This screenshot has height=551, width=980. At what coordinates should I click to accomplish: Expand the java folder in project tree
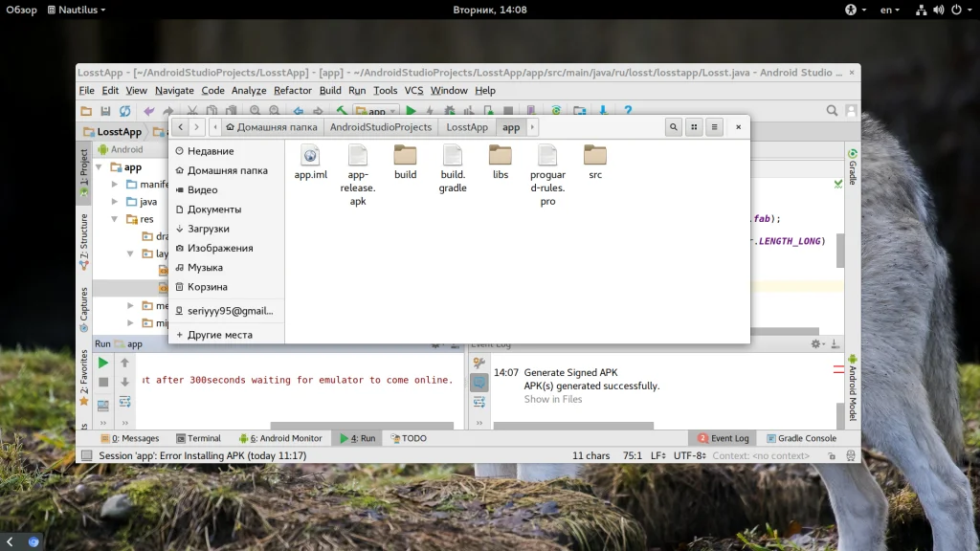pos(117,202)
